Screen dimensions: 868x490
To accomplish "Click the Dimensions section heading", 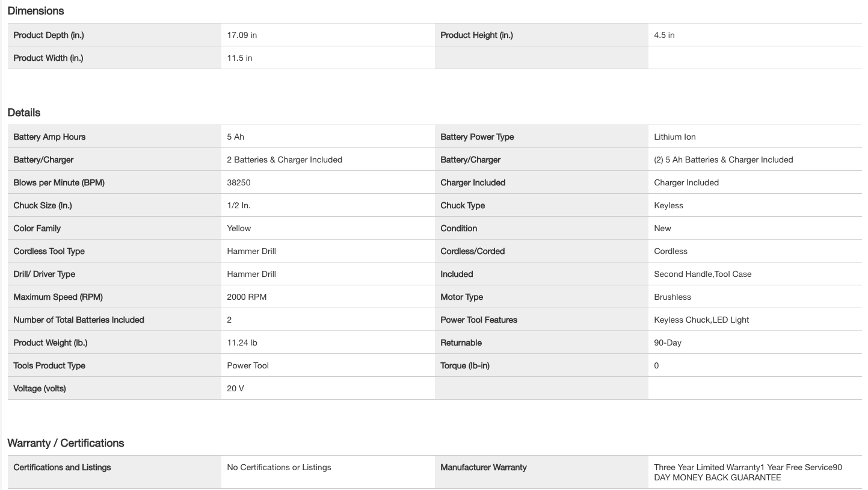I will tap(35, 11).
